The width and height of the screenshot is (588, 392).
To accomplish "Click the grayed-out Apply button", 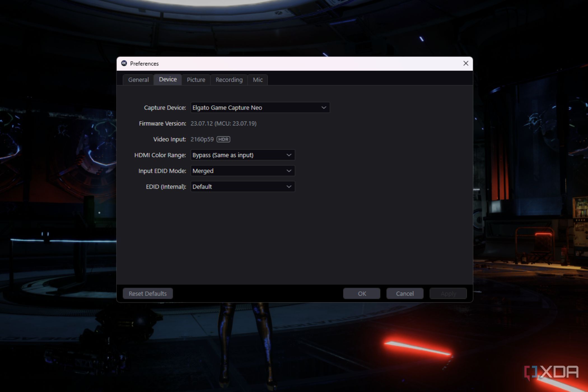I will (448, 293).
